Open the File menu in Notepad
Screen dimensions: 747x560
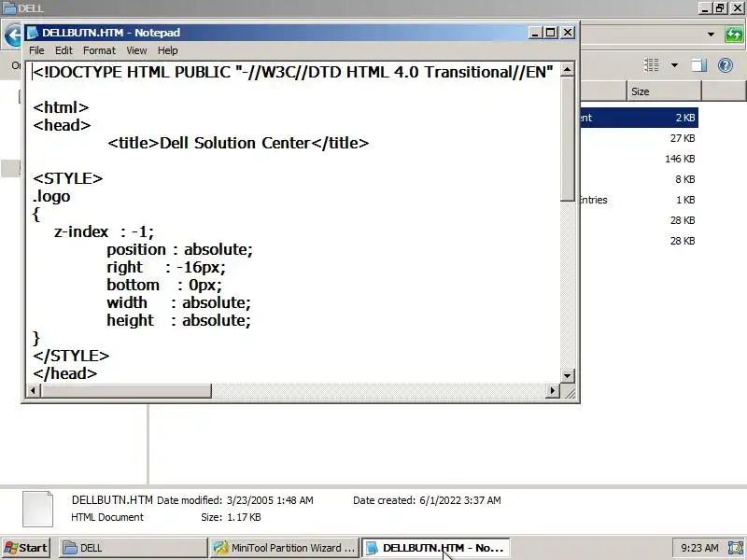click(x=36, y=50)
